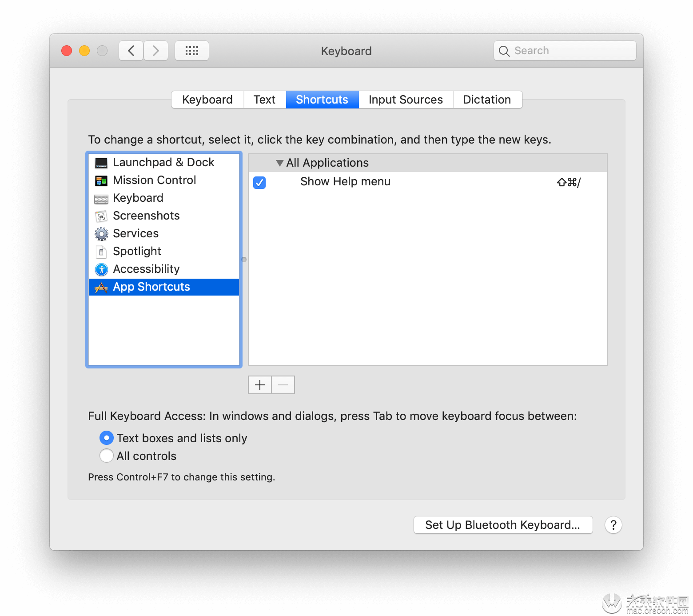This screenshot has height=616, width=693.
Task: Select Screenshots in category list
Action: pyautogui.click(x=164, y=216)
